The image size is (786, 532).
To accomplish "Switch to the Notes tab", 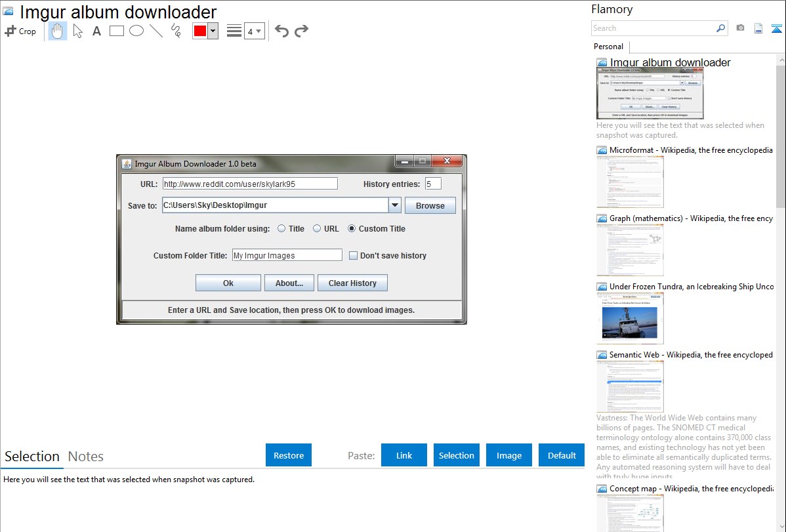I will pos(86,457).
